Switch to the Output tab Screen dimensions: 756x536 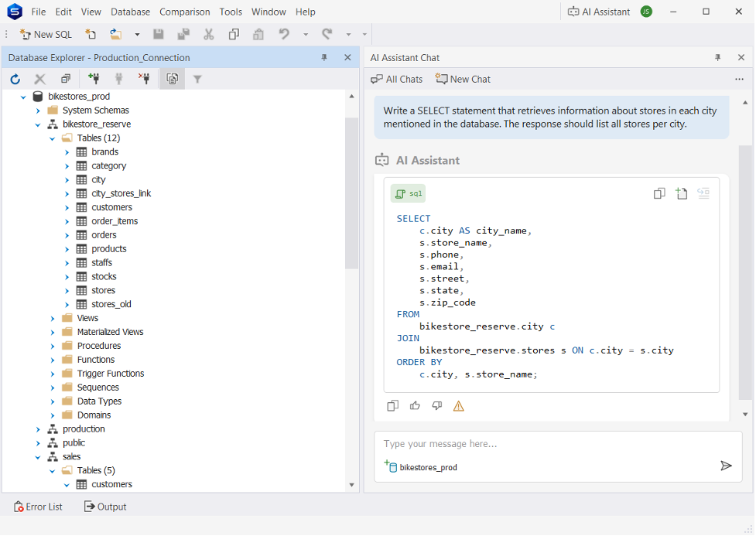[104, 507]
